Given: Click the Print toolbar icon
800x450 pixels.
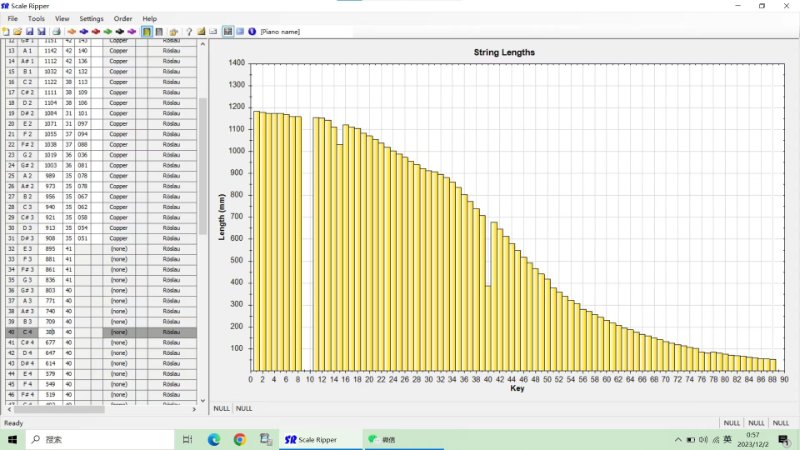Looking at the screenshot, I should tap(55, 31).
